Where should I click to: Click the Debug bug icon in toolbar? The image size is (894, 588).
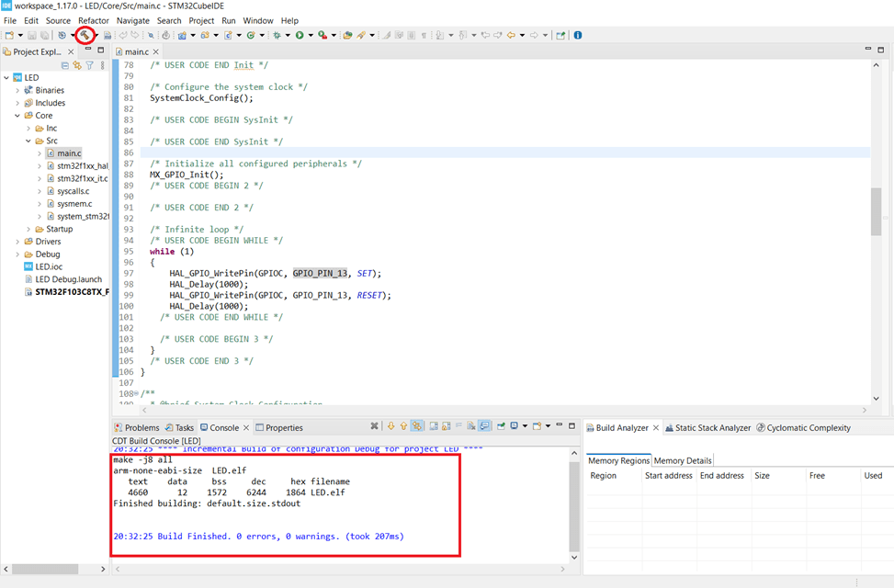[277, 35]
